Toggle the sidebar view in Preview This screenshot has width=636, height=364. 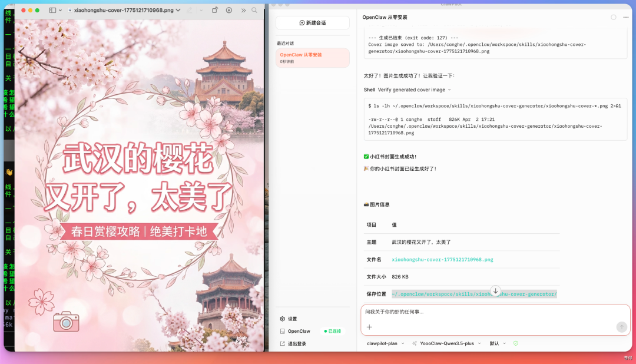coord(52,10)
